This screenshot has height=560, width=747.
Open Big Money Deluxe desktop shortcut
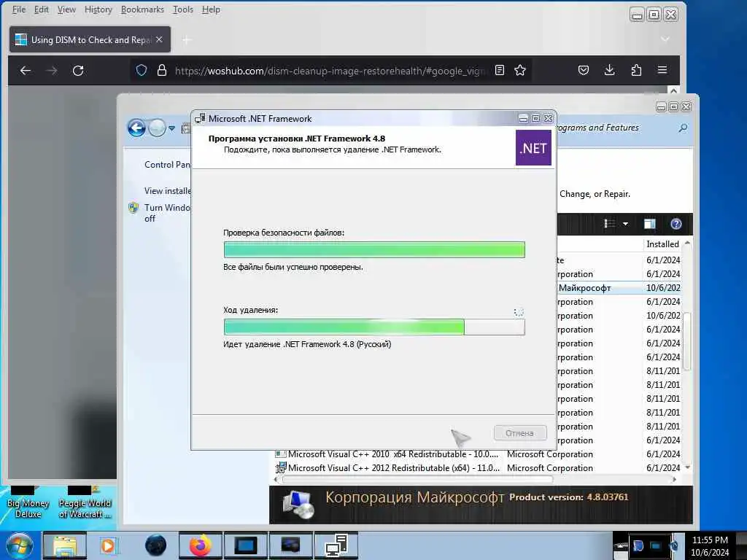click(28, 502)
